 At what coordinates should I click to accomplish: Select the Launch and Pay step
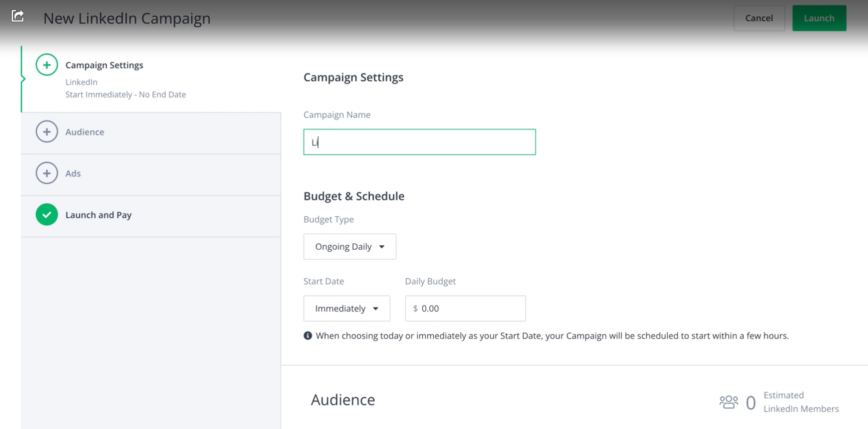tap(99, 214)
